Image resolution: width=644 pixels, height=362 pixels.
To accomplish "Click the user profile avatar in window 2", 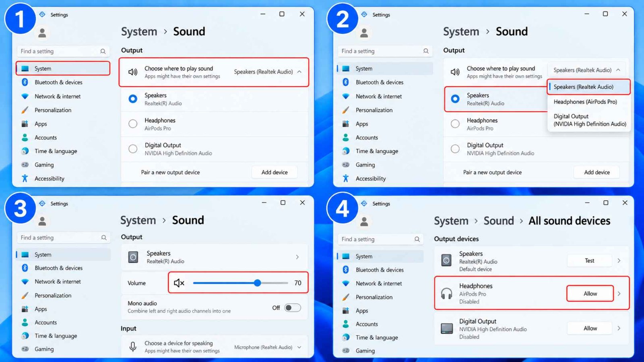I will (x=364, y=33).
